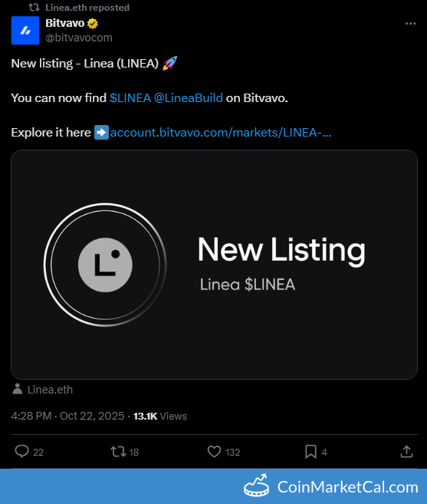The width and height of the screenshot is (427, 504).
Task: Click the @bitvavocom handle
Action: coord(79,38)
